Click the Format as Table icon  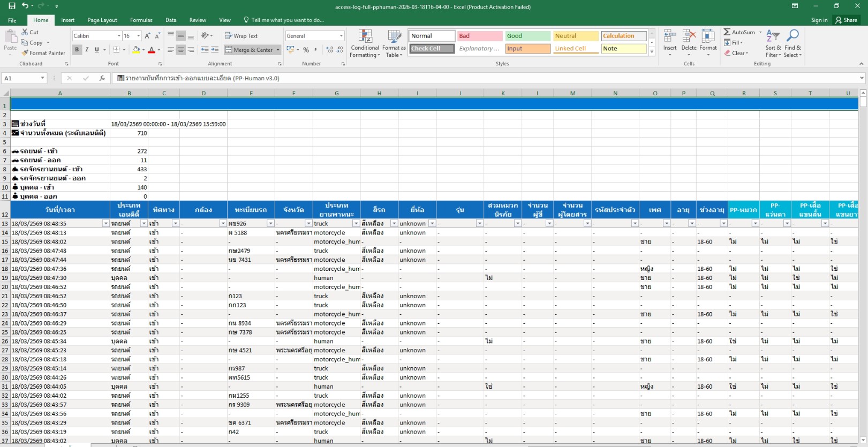(x=394, y=37)
